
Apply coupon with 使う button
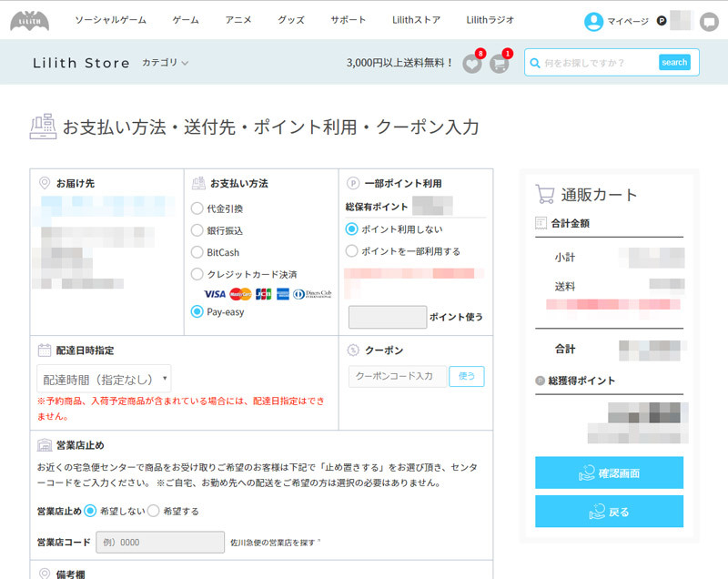point(467,376)
